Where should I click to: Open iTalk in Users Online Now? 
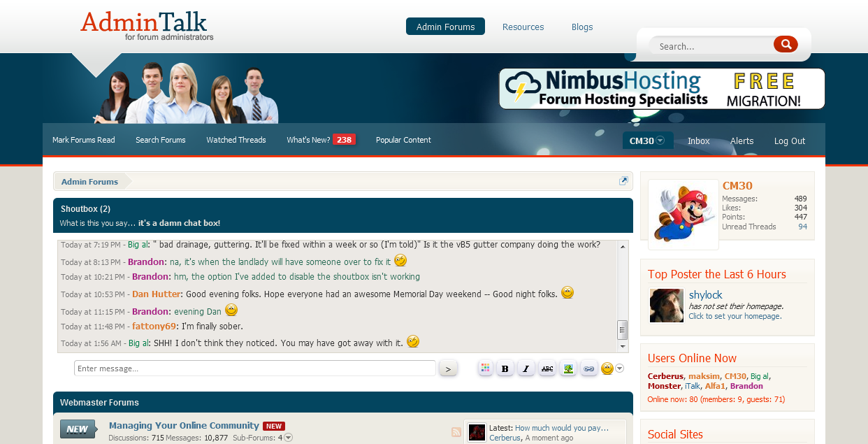[693, 386]
